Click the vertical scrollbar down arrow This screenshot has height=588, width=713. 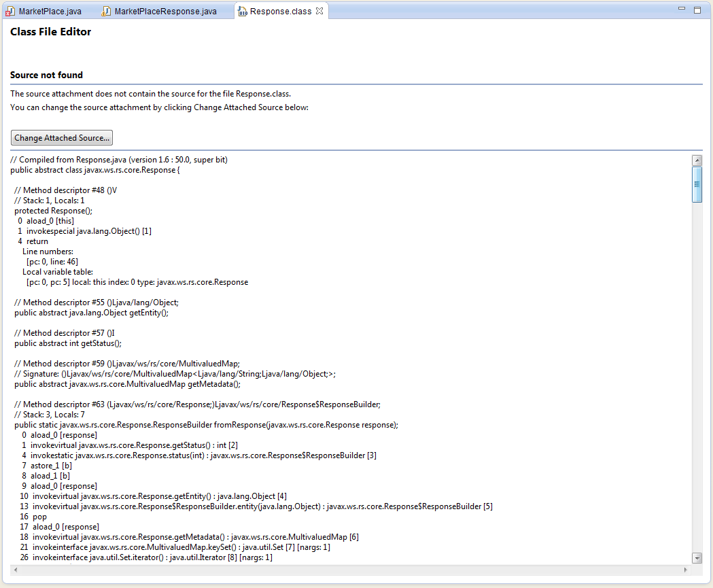coord(697,558)
